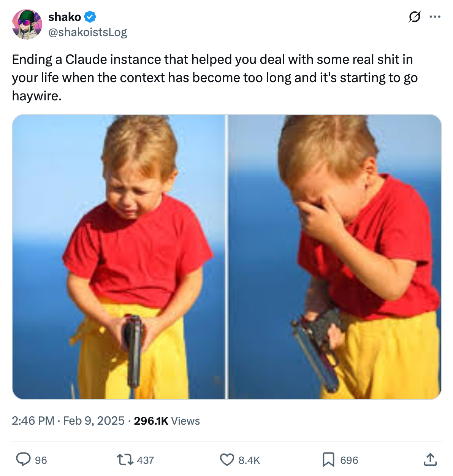Viewport: 453px width, 476px height.
Task: Click the 437 reposts count
Action: point(145,460)
